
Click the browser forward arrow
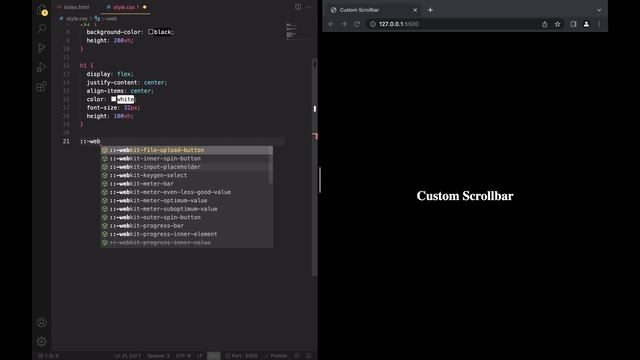tap(344, 24)
